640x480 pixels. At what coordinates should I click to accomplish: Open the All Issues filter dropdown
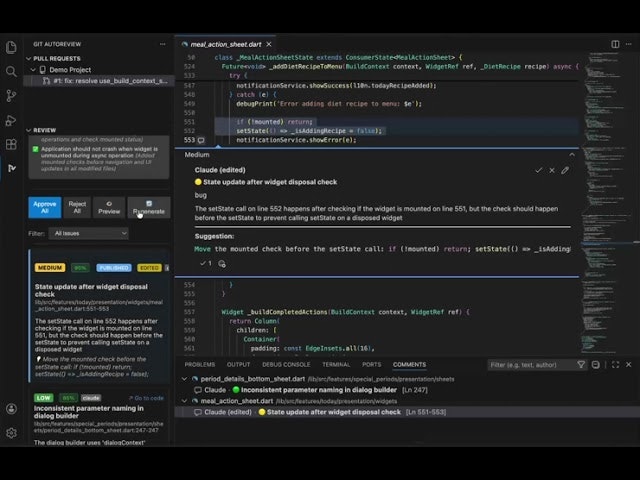(89, 233)
